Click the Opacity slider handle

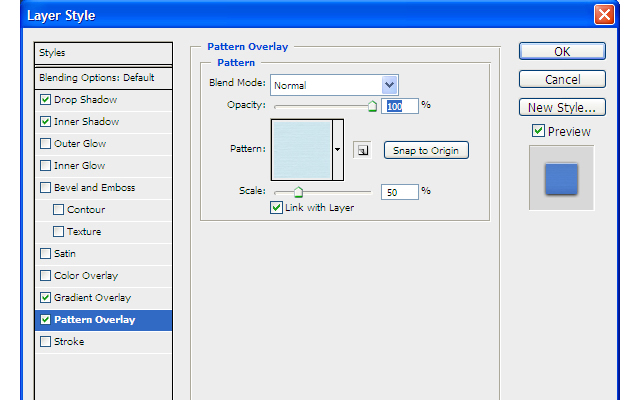click(372, 105)
